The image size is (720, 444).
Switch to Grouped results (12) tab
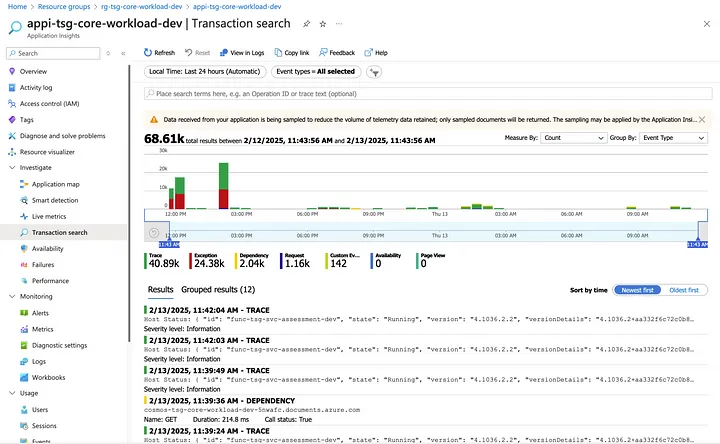point(218,290)
